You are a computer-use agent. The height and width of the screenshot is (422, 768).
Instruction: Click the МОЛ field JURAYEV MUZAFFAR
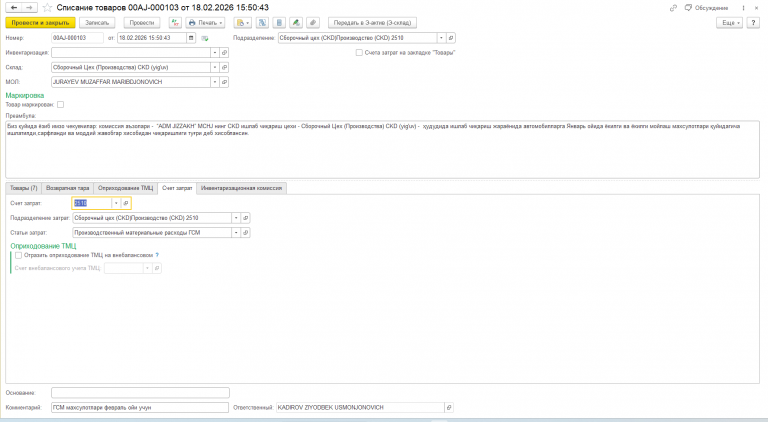tap(131, 82)
